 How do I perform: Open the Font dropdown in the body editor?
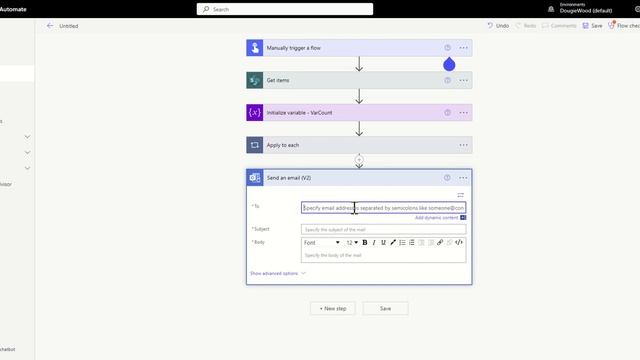[322, 242]
